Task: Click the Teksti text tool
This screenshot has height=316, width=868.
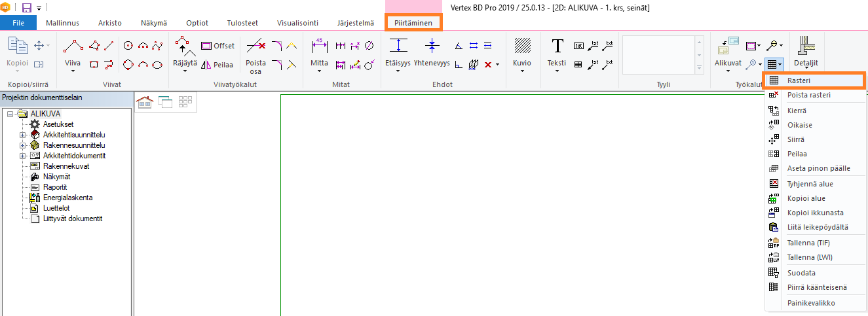Action: [x=557, y=52]
